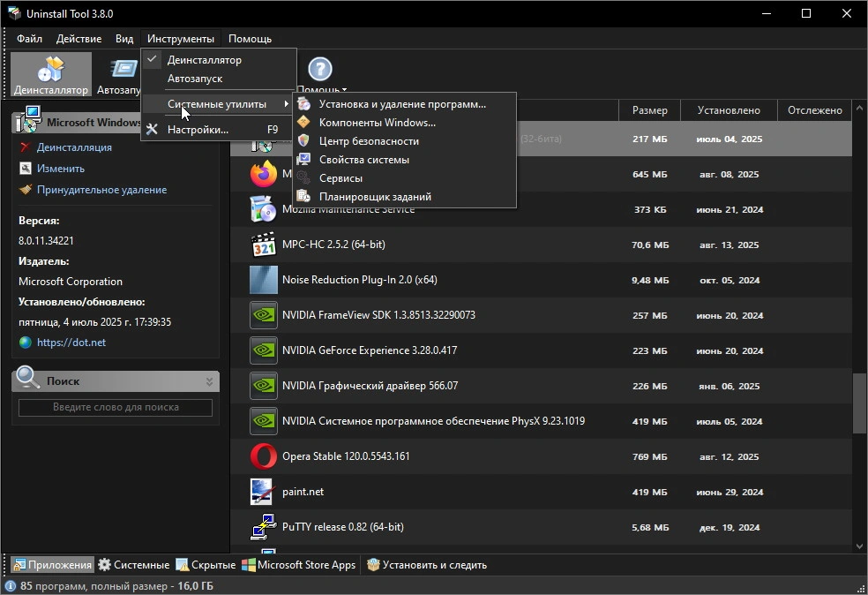Open the Помощь toolbar dropdown arrow
Screen dimensions: 868x595
pyautogui.click(x=344, y=90)
